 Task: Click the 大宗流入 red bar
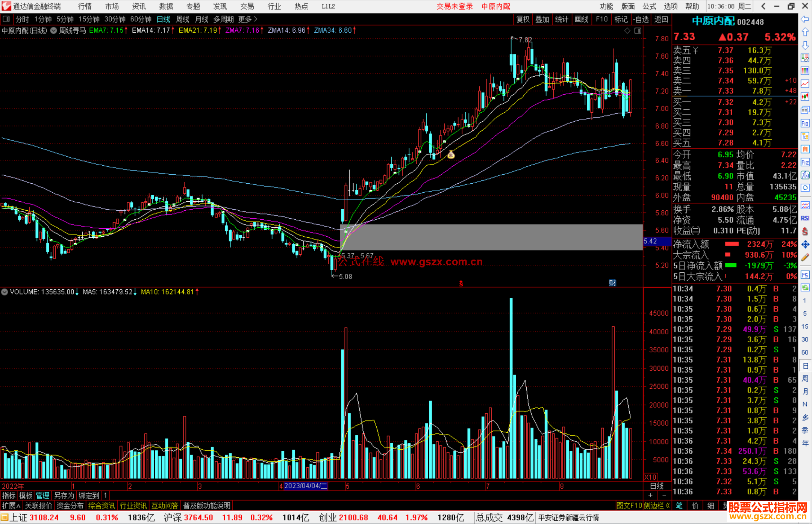click(x=727, y=255)
